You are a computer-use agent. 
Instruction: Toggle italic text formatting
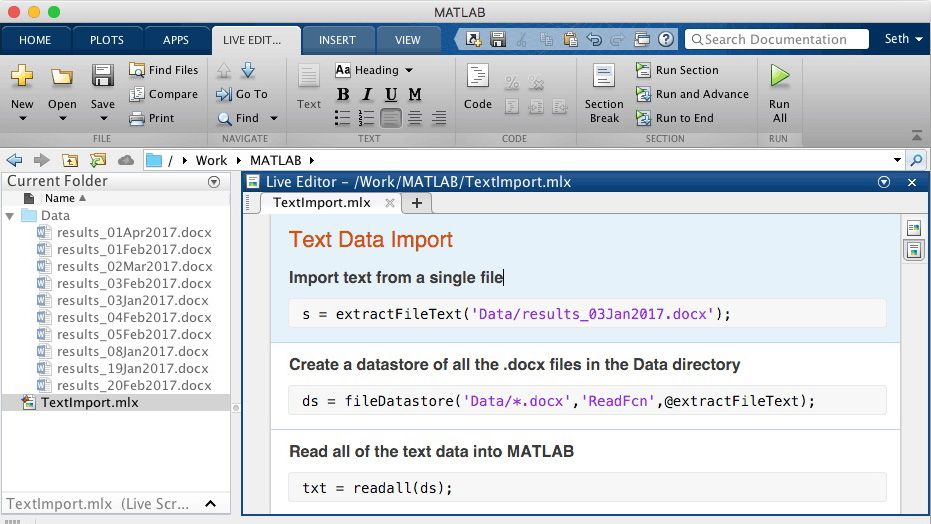367,94
